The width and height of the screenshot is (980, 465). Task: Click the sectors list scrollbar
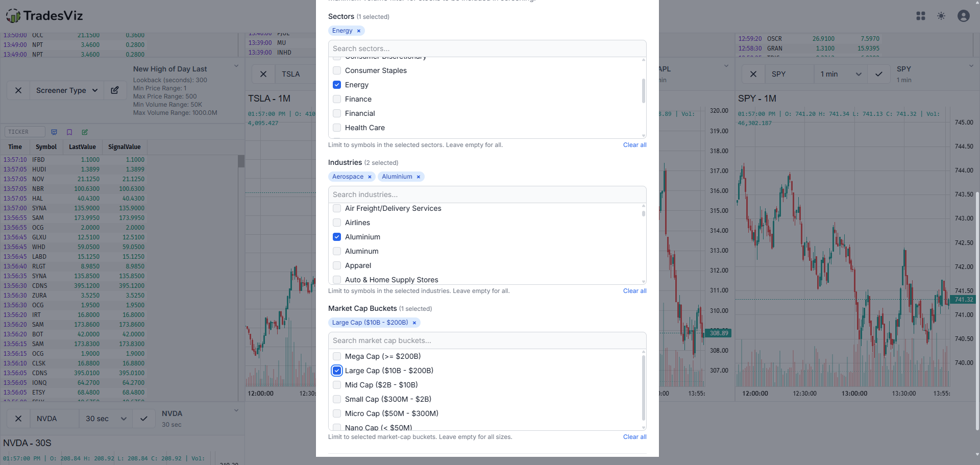click(644, 91)
